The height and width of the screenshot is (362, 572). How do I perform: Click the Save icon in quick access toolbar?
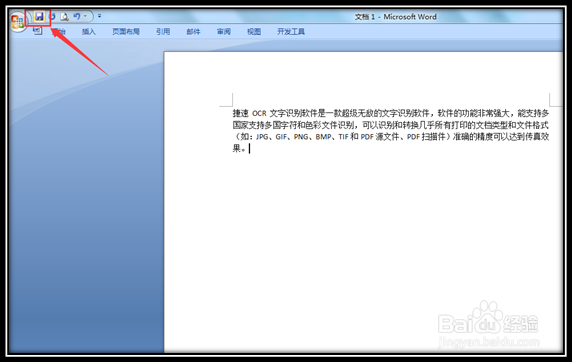pyautogui.click(x=39, y=17)
